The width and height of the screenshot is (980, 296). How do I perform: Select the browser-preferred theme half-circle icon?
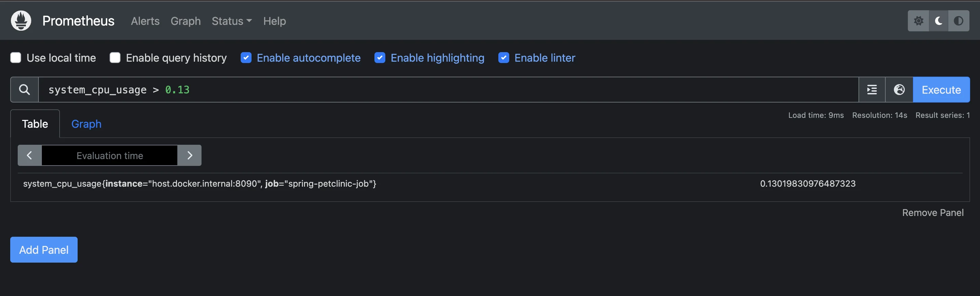tap(959, 20)
